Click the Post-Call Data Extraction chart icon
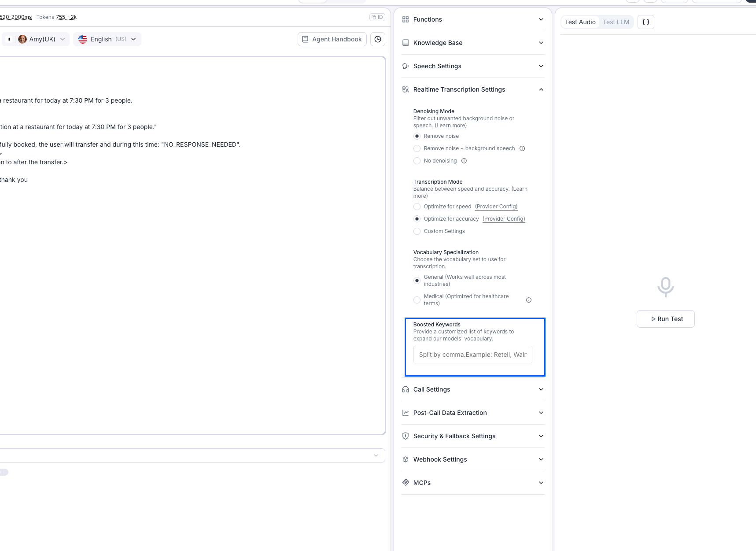The image size is (756, 551). coord(406,413)
